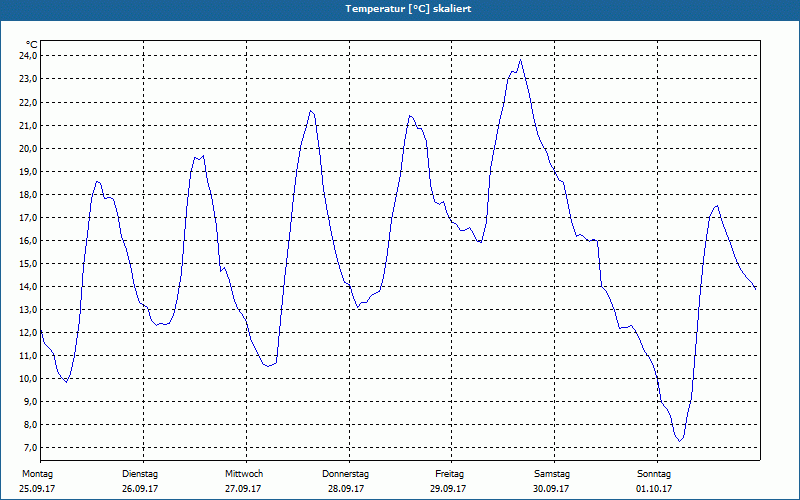This screenshot has height=500, width=800.
Task: Click the 28.09.17 date label
Action: pos(346,489)
